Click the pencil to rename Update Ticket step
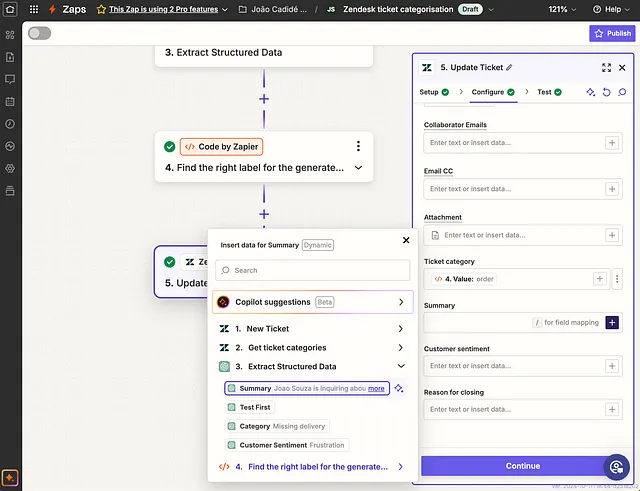The image size is (640, 491). coord(509,68)
